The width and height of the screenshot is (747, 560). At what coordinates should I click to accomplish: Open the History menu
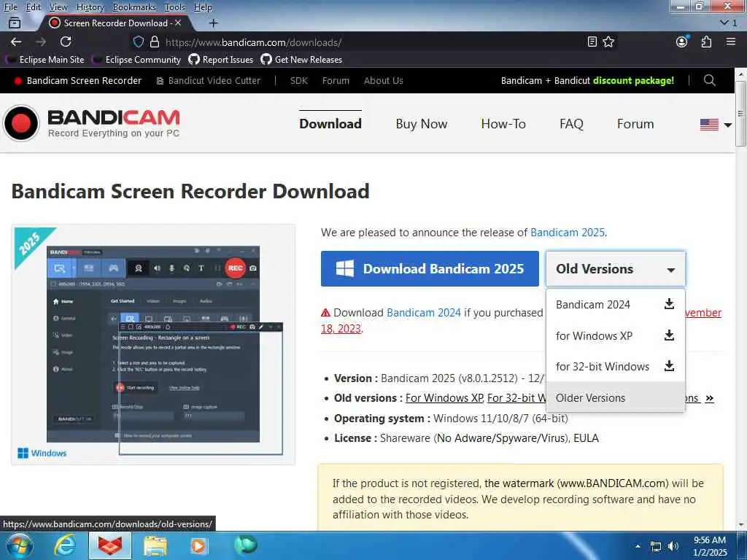[x=90, y=7]
